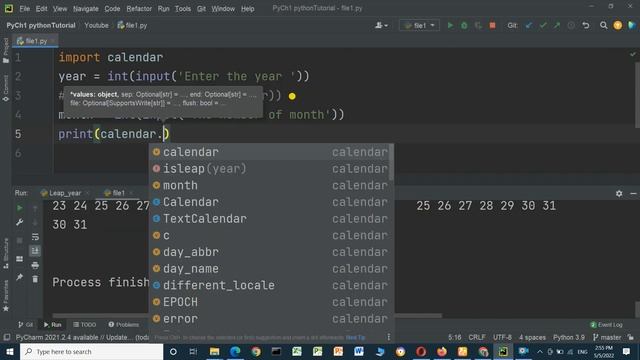Open the Problems tool window tab
This screenshot has width=640, height=360.
124,325
